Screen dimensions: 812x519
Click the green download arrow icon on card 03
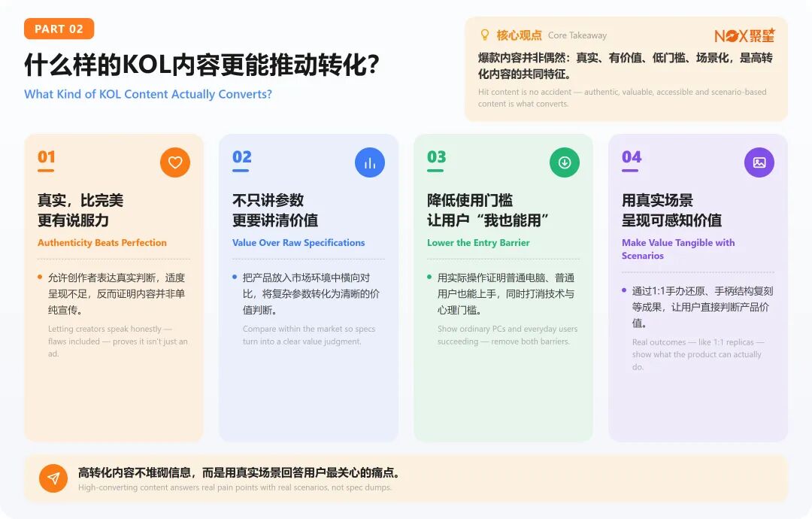[x=565, y=162]
